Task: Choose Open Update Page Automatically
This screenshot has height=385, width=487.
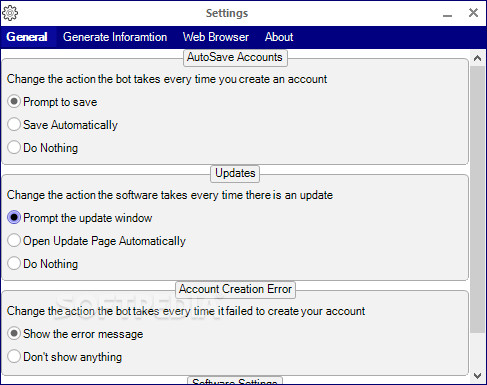Action: pyautogui.click(x=96, y=241)
